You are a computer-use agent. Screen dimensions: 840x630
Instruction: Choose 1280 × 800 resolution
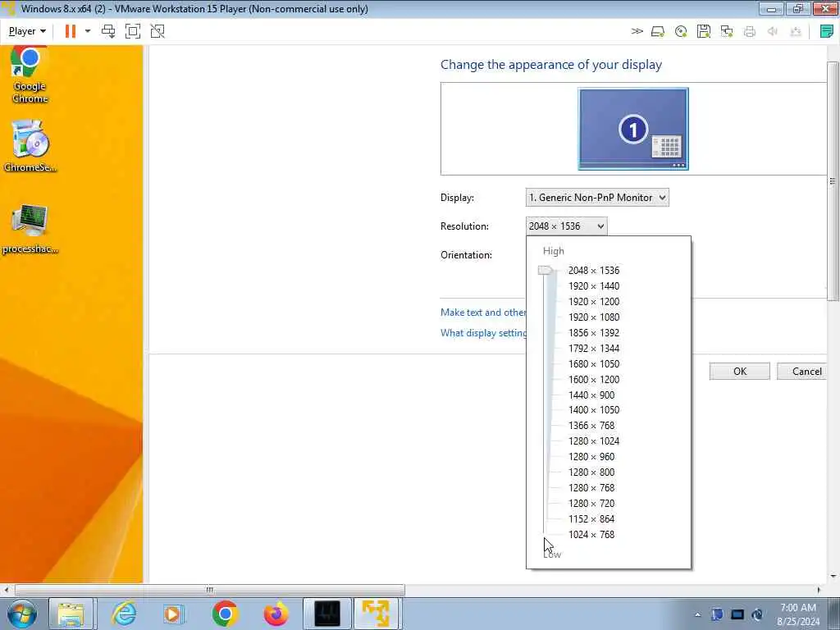click(591, 472)
